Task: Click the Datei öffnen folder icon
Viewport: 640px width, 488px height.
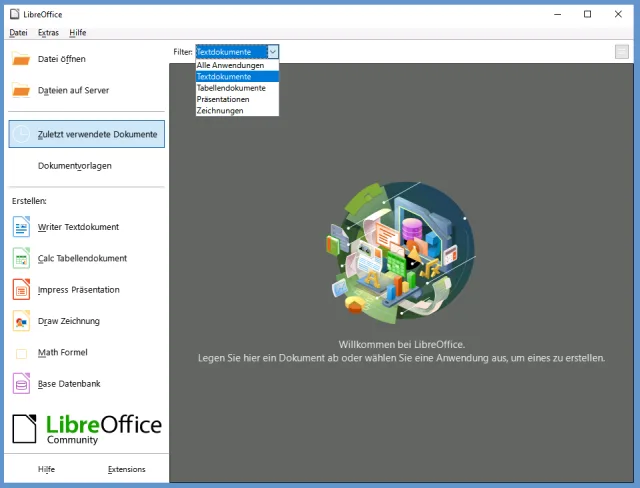Action: point(22,59)
